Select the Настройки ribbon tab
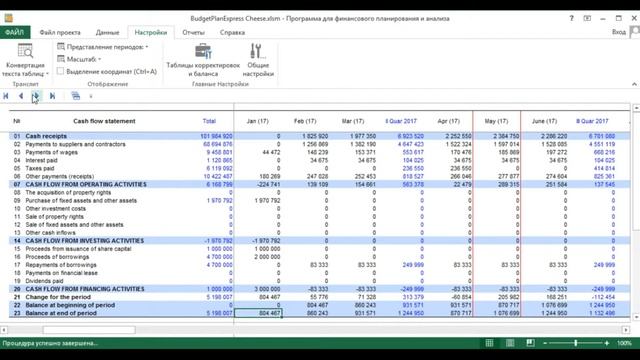This screenshot has width=640, height=360. [x=151, y=33]
